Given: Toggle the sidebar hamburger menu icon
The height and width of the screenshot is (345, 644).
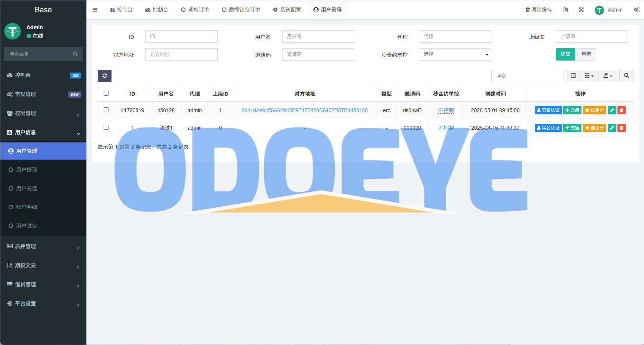Looking at the screenshot, I should (95, 10).
